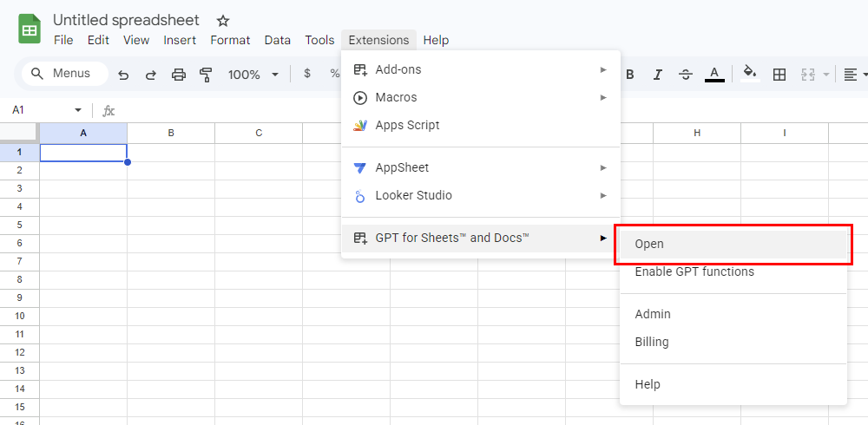Select Help in GPT submenu
Screen dimensions: 868x425
coord(733,384)
